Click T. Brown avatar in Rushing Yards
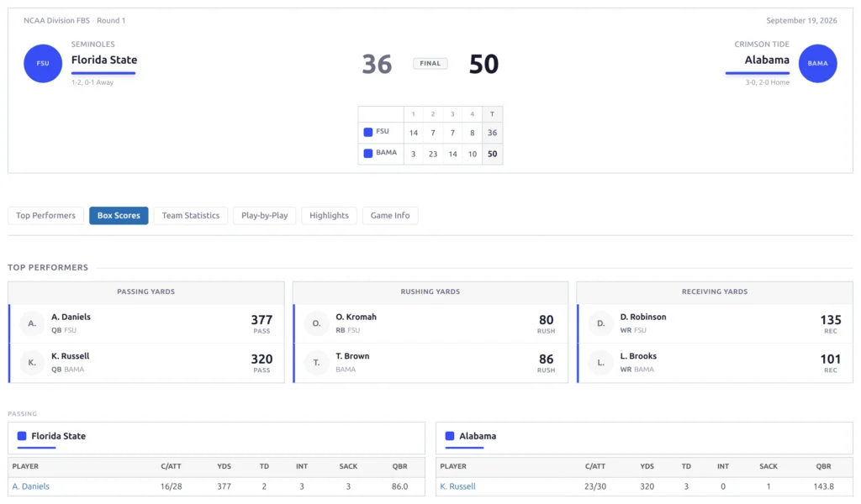 tap(317, 363)
